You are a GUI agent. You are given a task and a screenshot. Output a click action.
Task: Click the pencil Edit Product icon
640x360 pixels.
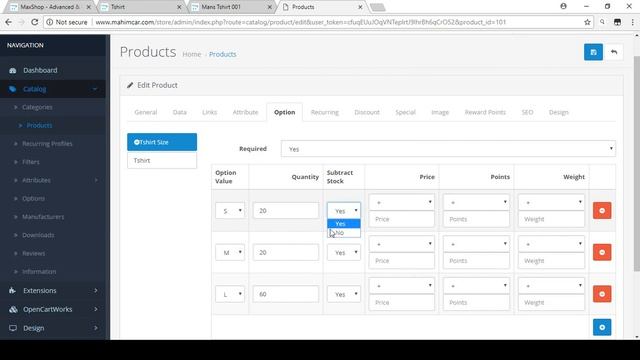pos(130,85)
